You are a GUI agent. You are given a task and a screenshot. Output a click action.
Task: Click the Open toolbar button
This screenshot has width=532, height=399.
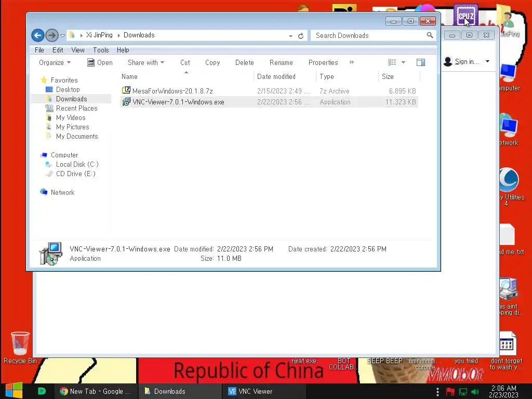coord(100,62)
